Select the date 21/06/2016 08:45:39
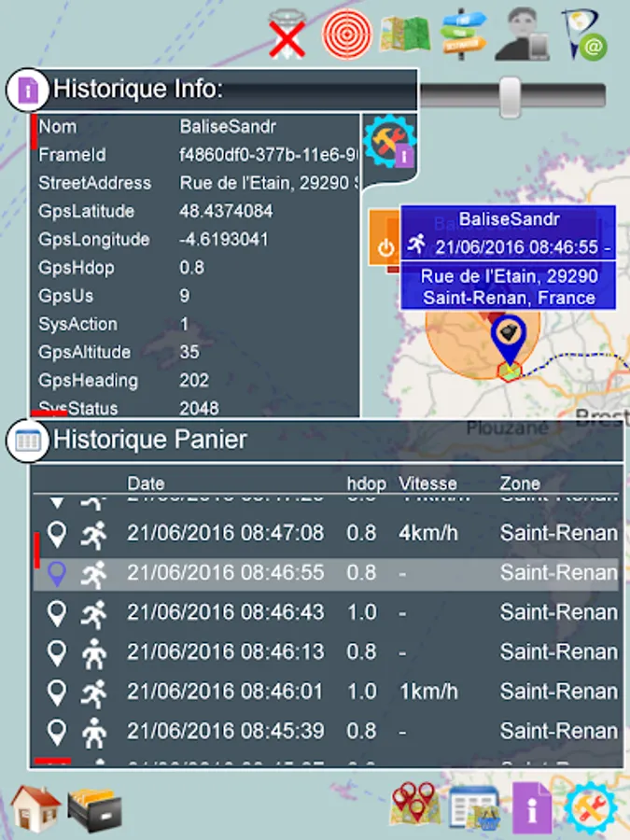 click(x=226, y=731)
